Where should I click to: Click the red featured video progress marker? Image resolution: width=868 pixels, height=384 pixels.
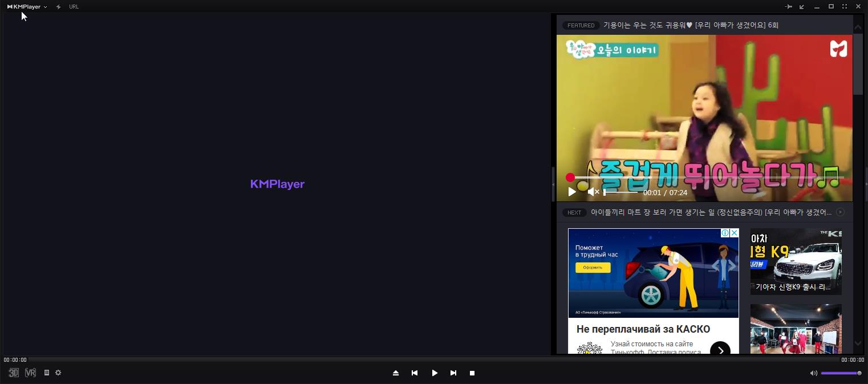(570, 177)
